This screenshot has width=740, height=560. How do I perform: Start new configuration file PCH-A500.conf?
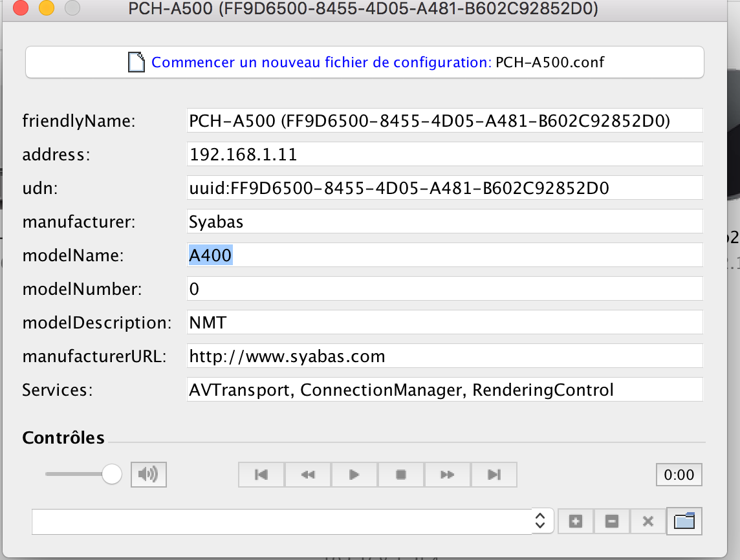click(x=365, y=62)
